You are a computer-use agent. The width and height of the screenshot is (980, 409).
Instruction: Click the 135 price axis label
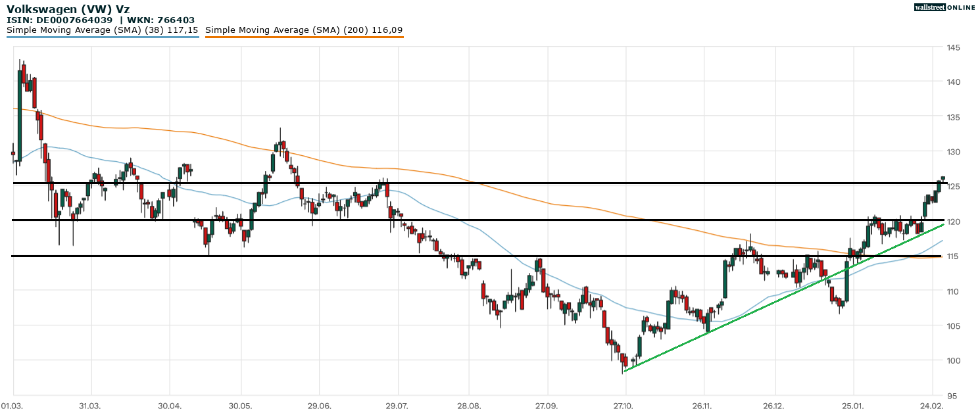953,117
